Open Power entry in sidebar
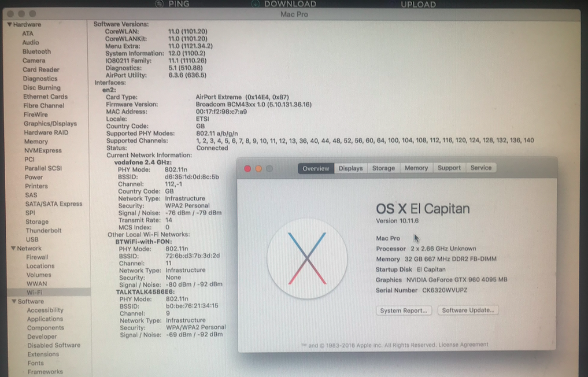The width and height of the screenshot is (588, 377). pos(34,177)
